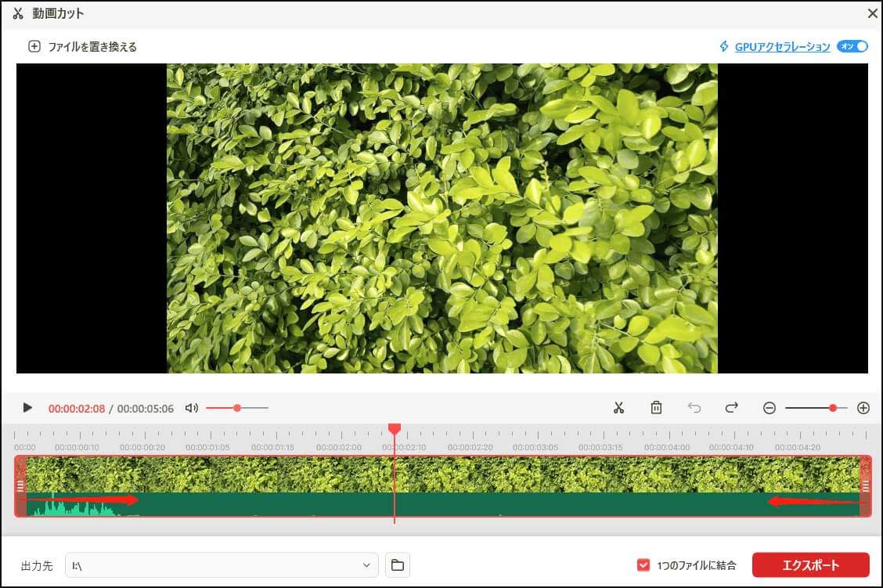The width and height of the screenshot is (883, 588).
Task: Play the video preview
Action: pos(27,407)
